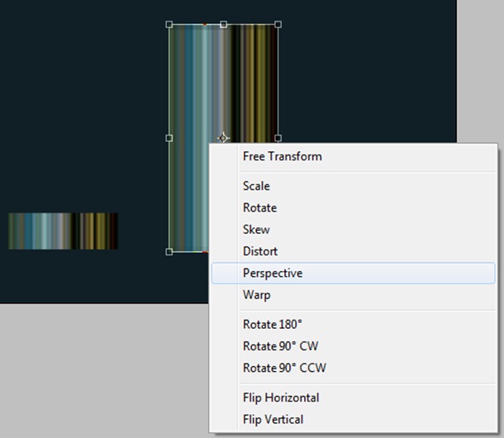This screenshot has height=438, width=504.
Task: Click the transform center reference point
Action: (x=223, y=138)
